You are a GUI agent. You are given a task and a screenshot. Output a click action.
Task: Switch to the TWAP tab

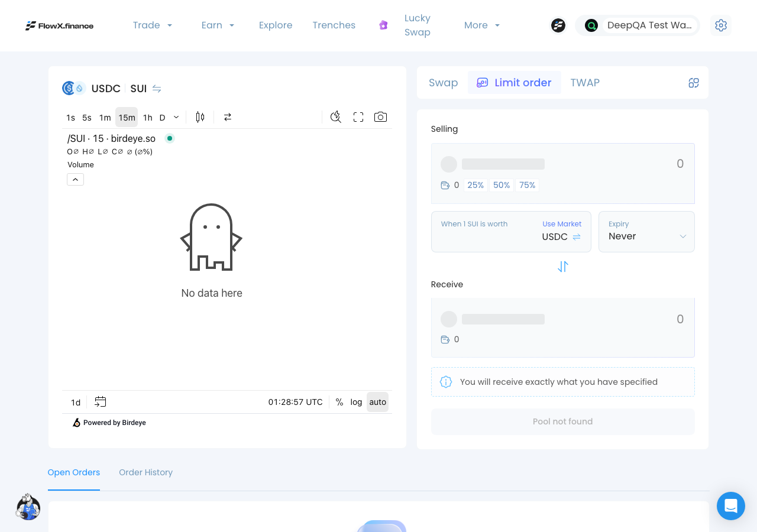point(585,83)
